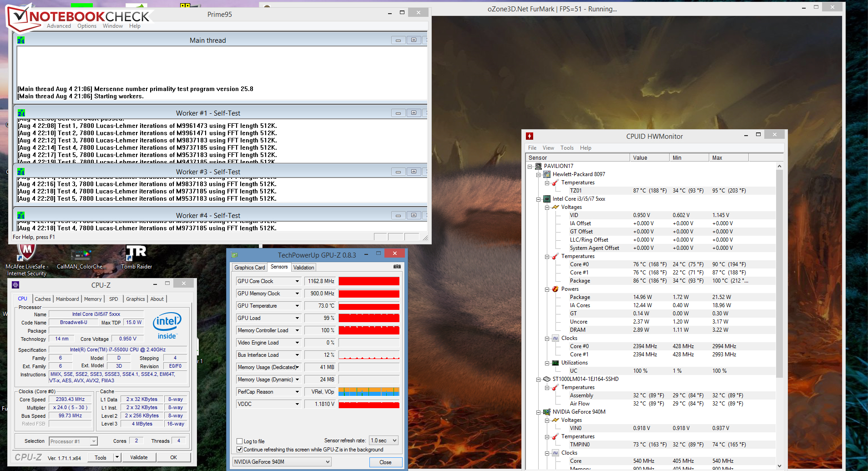This screenshot has width=868, height=471.
Task: Click the OK button in CPU-Z
Action: click(x=174, y=457)
